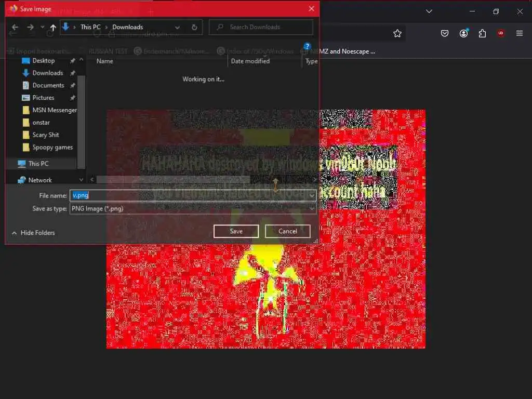Select Network in the navigation pane
Screen dimensions: 532x399
(40, 180)
